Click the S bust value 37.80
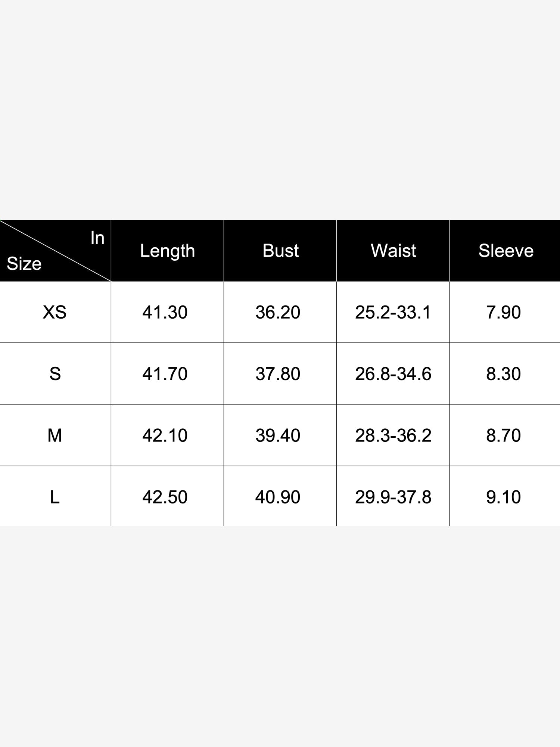 [x=278, y=374]
